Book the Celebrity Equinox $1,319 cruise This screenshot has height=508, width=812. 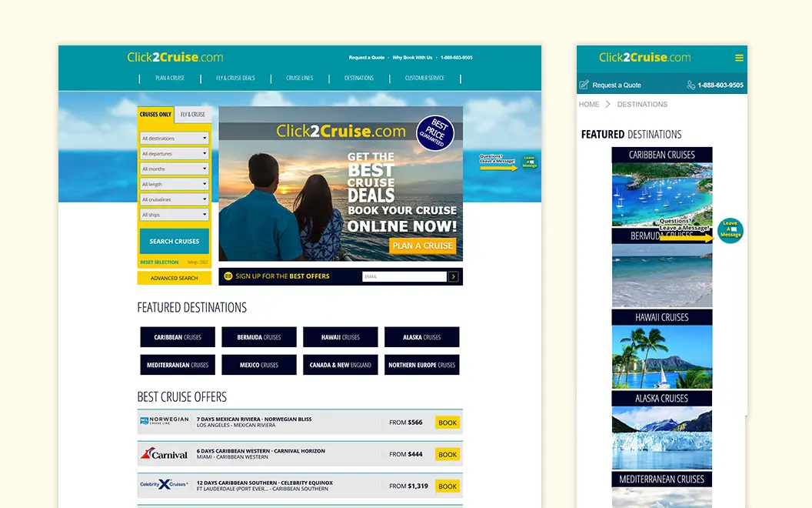(448, 486)
